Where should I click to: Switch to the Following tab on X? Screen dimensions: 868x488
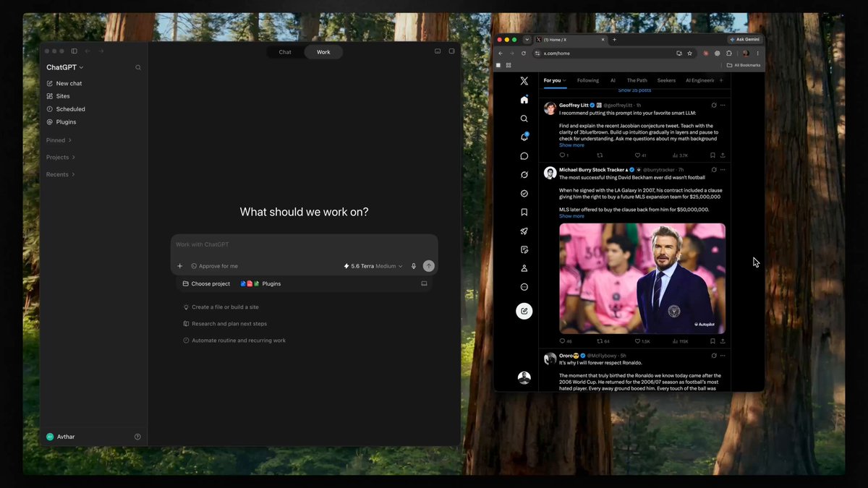(x=588, y=80)
